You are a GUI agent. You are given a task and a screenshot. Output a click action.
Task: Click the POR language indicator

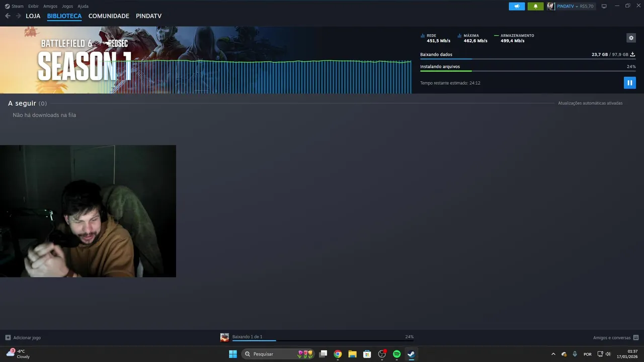click(x=588, y=354)
